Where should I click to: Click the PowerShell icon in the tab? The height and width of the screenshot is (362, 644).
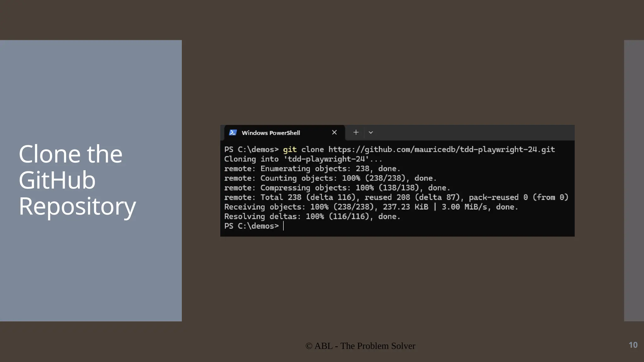pos(233,133)
